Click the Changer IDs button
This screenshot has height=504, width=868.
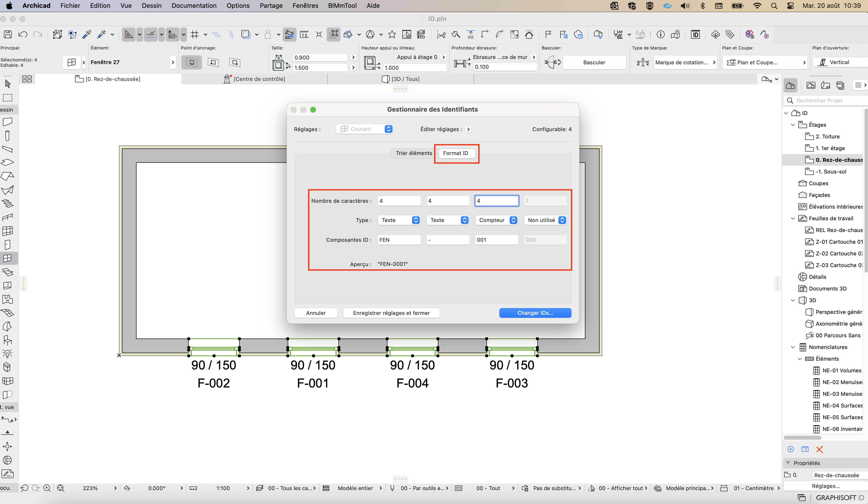[535, 313]
